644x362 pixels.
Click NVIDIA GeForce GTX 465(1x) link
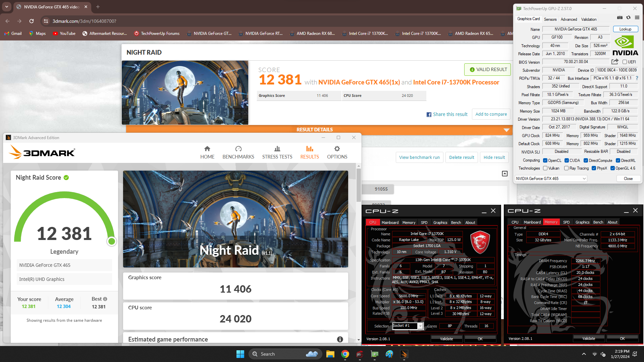(x=359, y=82)
